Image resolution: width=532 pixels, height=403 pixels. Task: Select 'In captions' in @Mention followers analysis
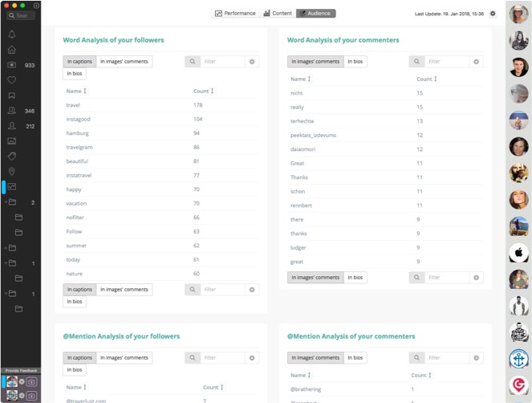tap(79, 358)
